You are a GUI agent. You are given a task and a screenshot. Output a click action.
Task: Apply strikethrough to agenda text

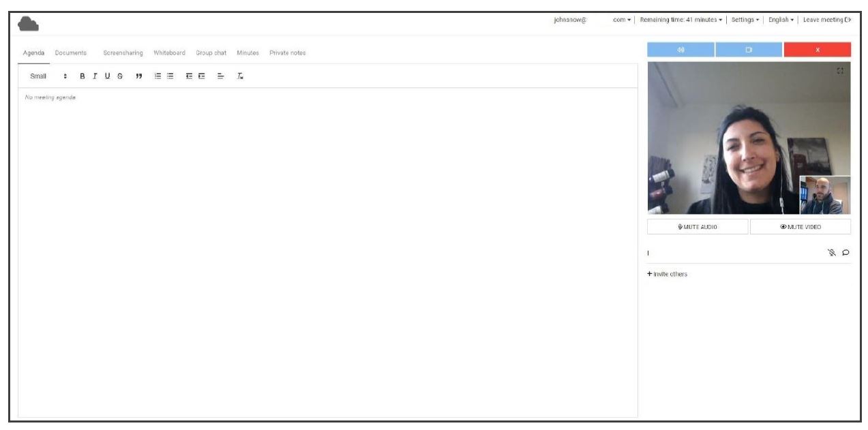pos(120,76)
